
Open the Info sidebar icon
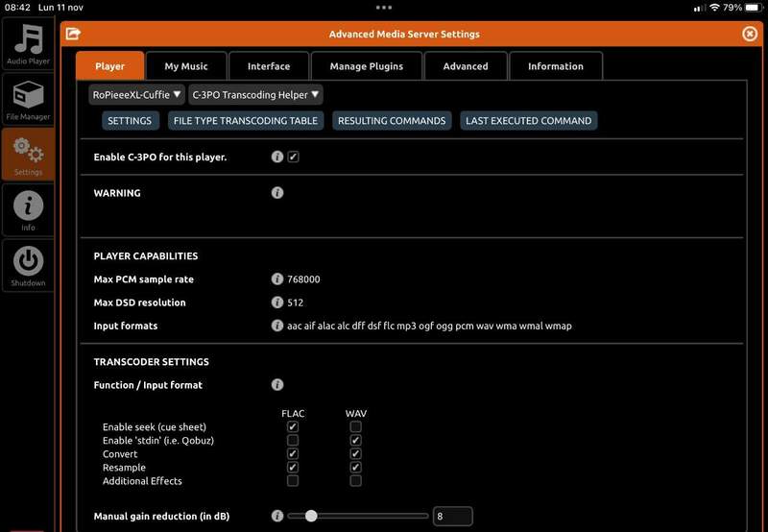(28, 208)
